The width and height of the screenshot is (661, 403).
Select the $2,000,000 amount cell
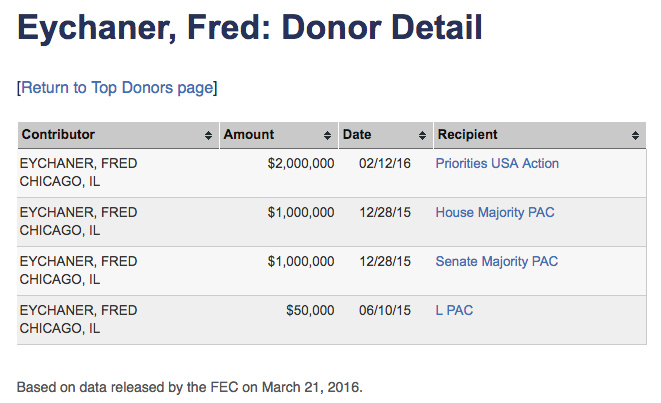tap(301, 163)
